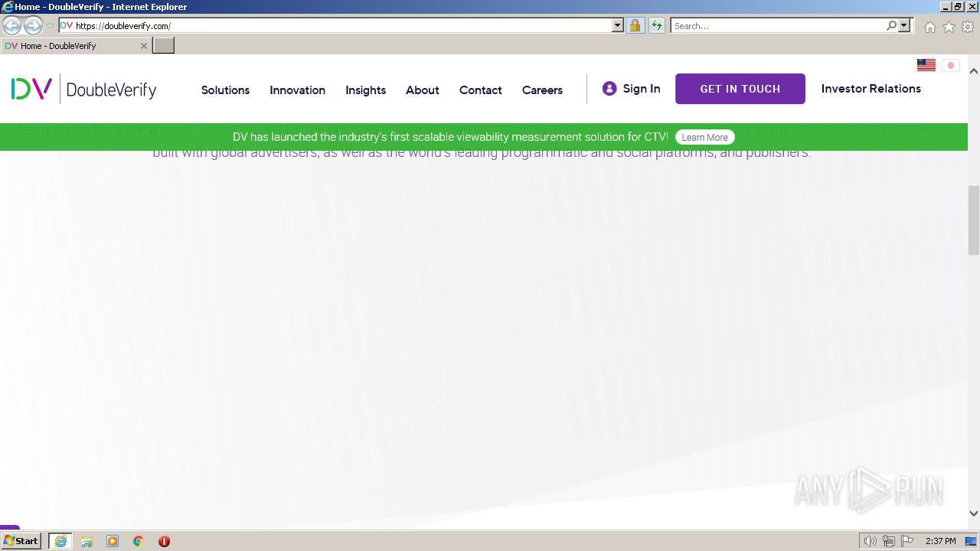Open the Solutions menu
This screenshot has width=980, height=551.
(225, 90)
